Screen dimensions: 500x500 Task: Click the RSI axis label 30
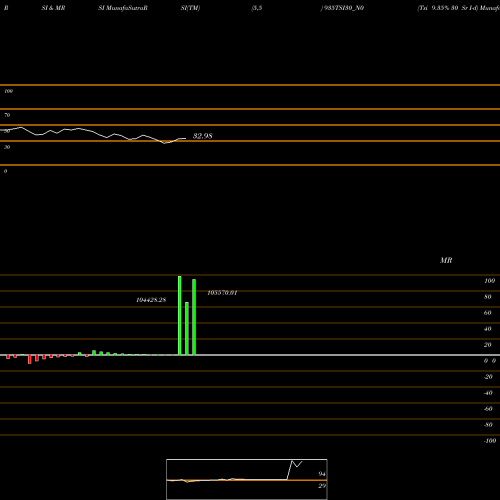click(x=7, y=147)
